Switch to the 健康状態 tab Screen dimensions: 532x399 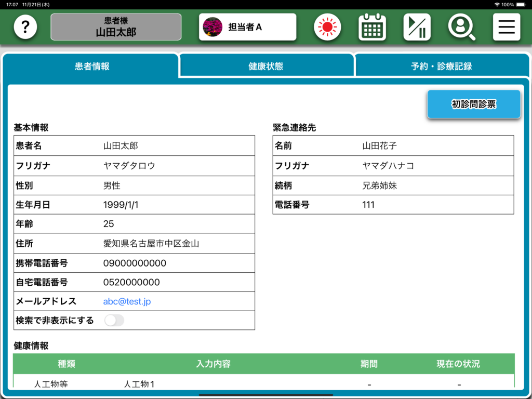[266, 66]
